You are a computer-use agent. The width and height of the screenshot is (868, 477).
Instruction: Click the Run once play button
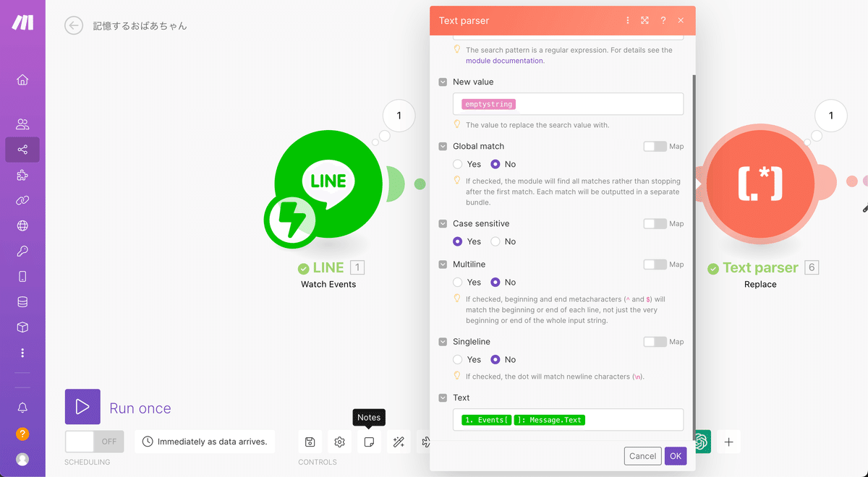click(x=82, y=407)
